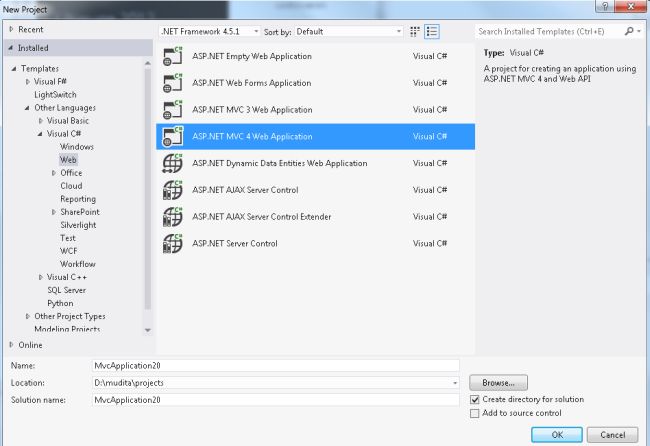Open the Location path dropdown arrow
The image size is (650, 446).
pyautogui.click(x=455, y=383)
